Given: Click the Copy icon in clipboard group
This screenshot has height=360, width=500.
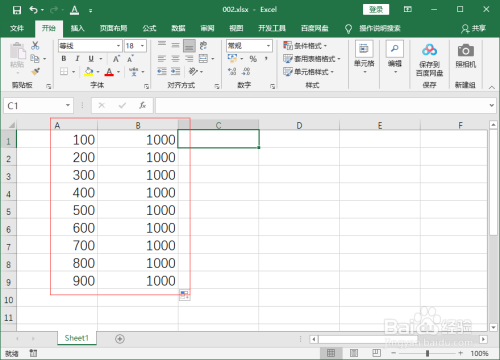Looking at the screenshot, I should pos(35,59).
